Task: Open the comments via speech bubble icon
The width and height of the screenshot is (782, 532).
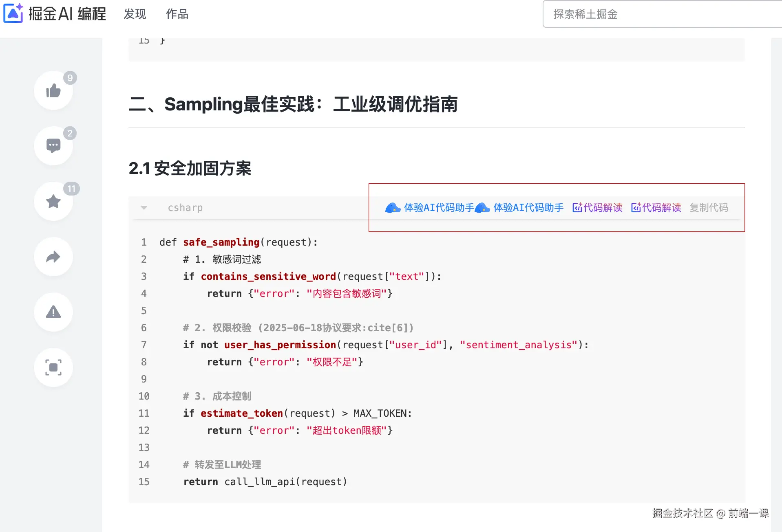Action: 53,145
